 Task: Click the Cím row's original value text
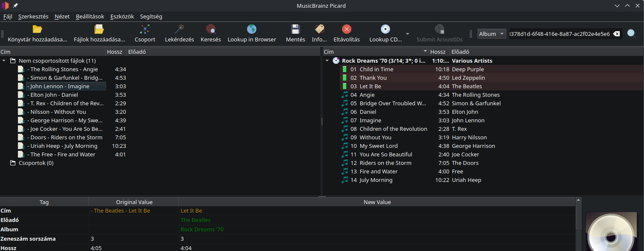[x=120, y=211]
